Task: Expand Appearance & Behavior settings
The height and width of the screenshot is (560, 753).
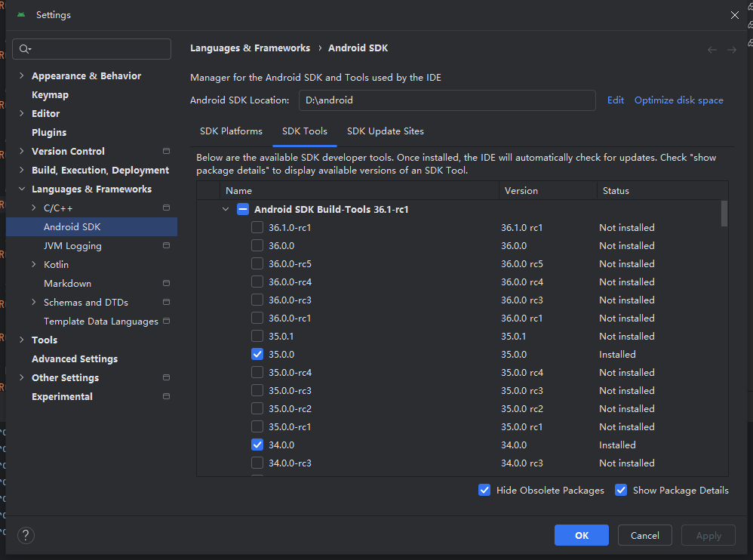Action: point(21,75)
